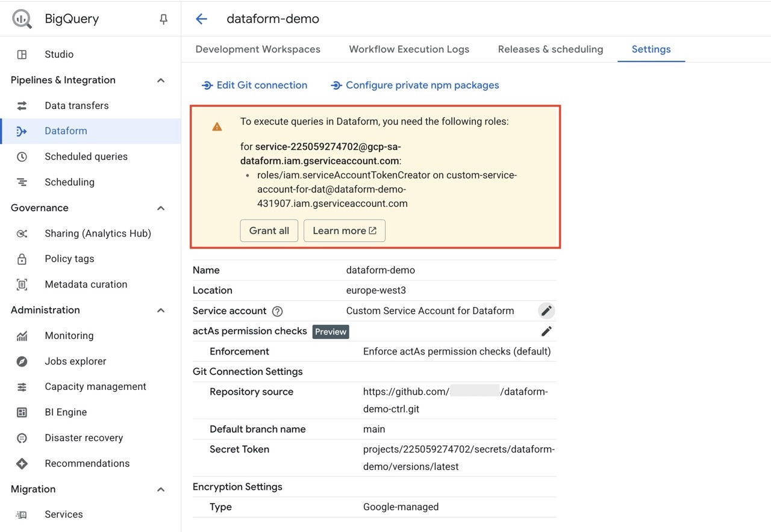
Task: Open the Releases & scheduling tab
Action: (550, 49)
